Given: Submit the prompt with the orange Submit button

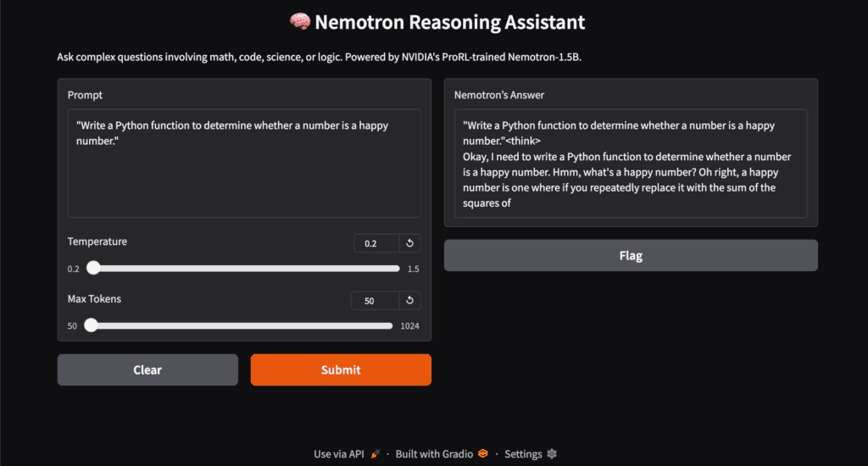Looking at the screenshot, I should tap(341, 369).
